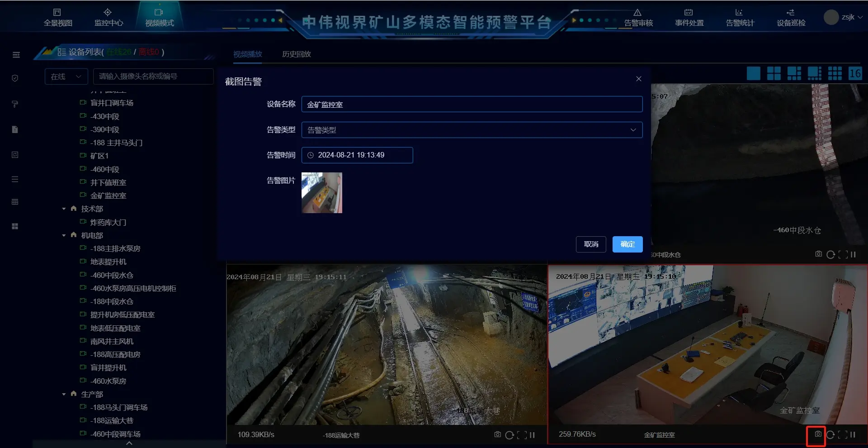This screenshot has width=868, height=448.
Task: Click the clock icon in 告警时间 field
Action: coord(311,155)
